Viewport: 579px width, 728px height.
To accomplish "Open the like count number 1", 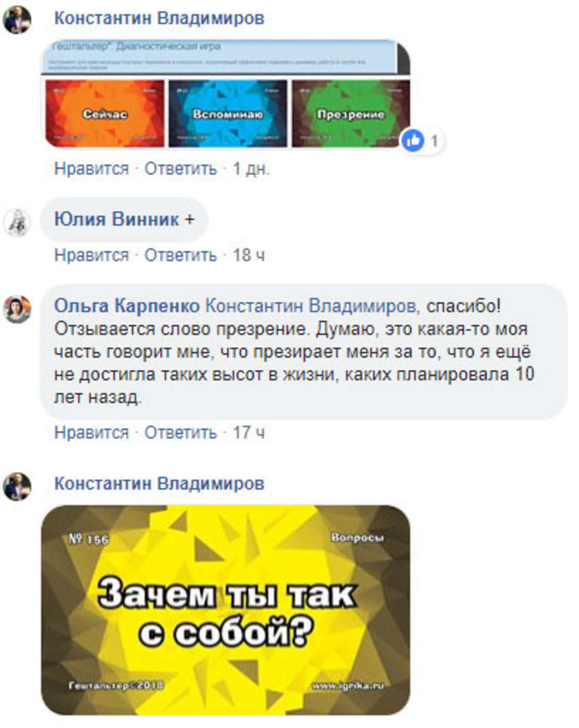I will pyautogui.click(x=434, y=141).
